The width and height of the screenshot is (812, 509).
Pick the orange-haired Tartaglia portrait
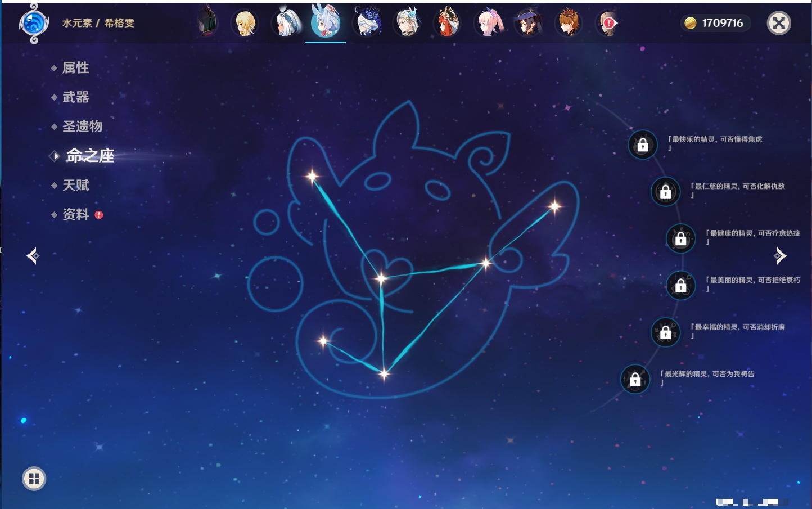point(569,24)
